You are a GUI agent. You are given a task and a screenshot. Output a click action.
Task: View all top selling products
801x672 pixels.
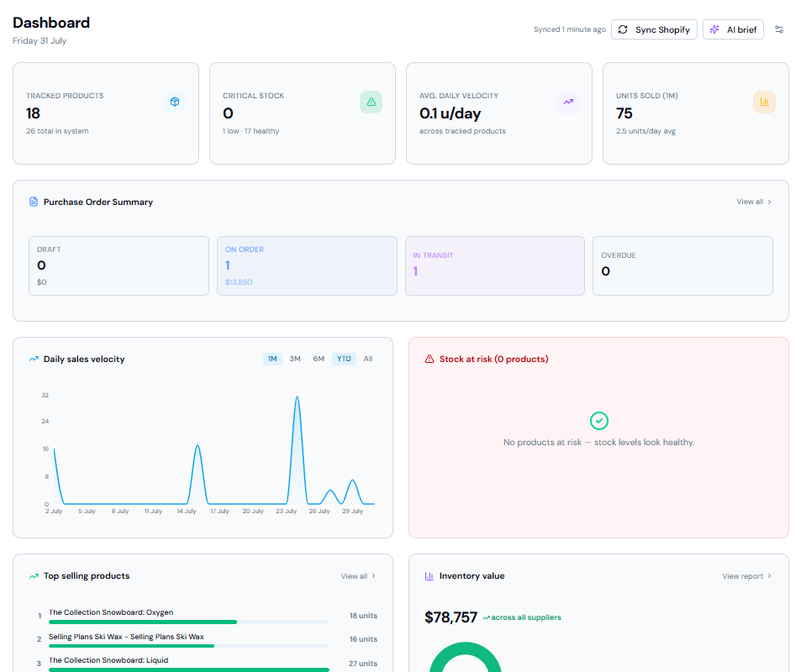358,576
